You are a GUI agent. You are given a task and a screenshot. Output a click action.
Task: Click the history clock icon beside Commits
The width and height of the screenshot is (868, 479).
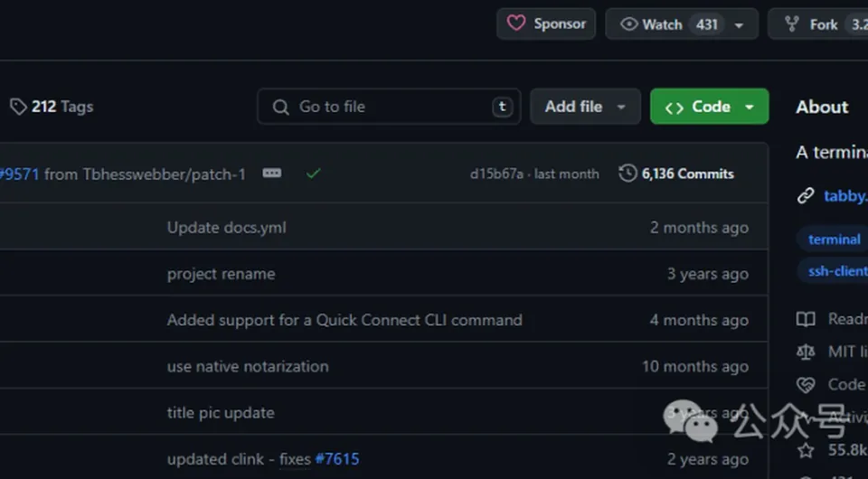coord(627,174)
